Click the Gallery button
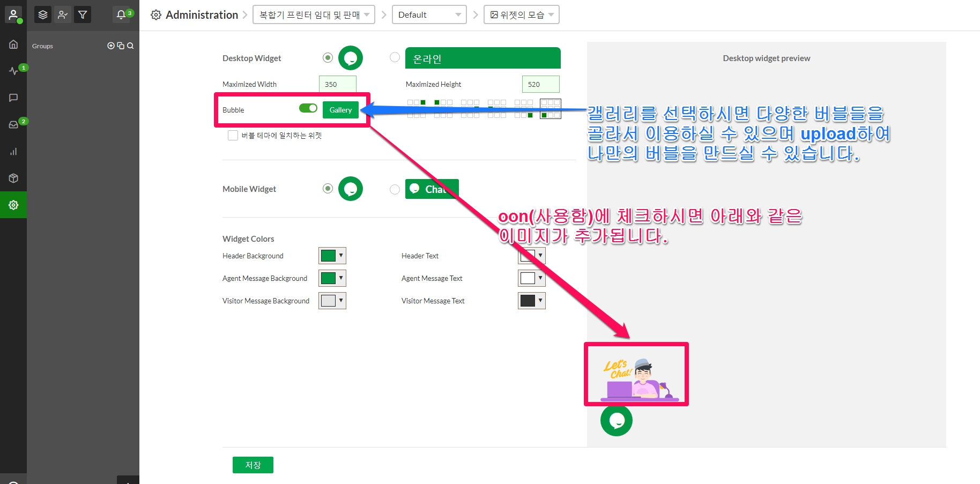This screenshot has height=484, width=980. [340, 110]
